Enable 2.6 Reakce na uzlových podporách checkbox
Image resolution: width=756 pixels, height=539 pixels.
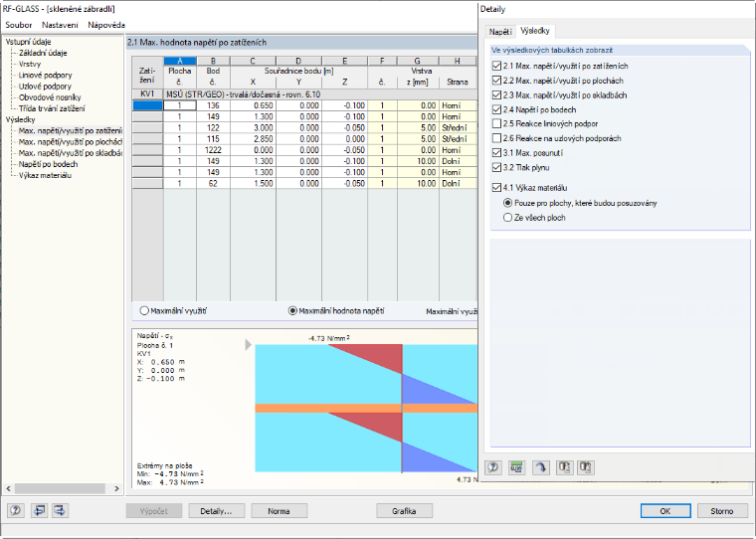click(496, 138)
